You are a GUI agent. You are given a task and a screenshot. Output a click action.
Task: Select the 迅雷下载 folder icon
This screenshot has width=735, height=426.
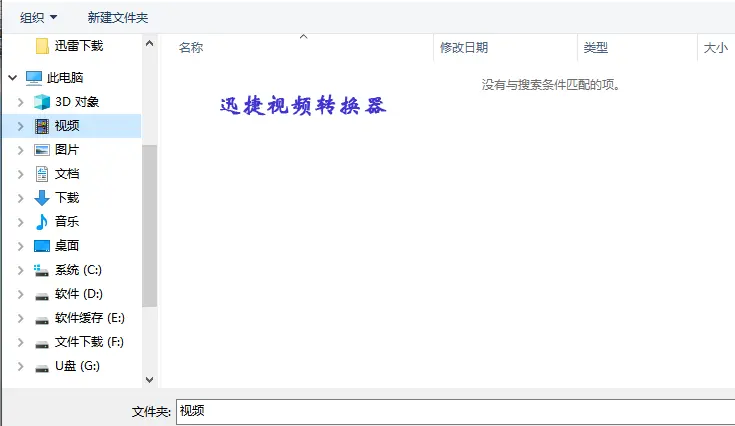click(42, 46)
